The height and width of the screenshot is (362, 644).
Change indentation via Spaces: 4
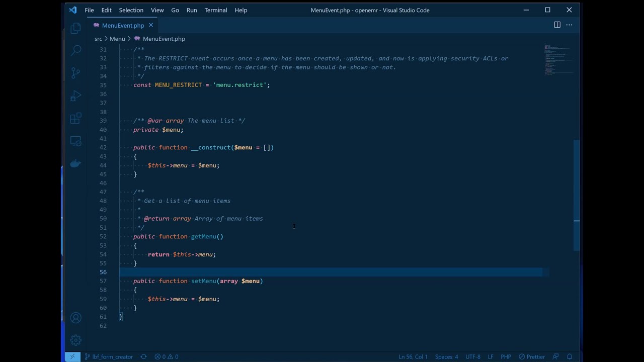(446, 356)
